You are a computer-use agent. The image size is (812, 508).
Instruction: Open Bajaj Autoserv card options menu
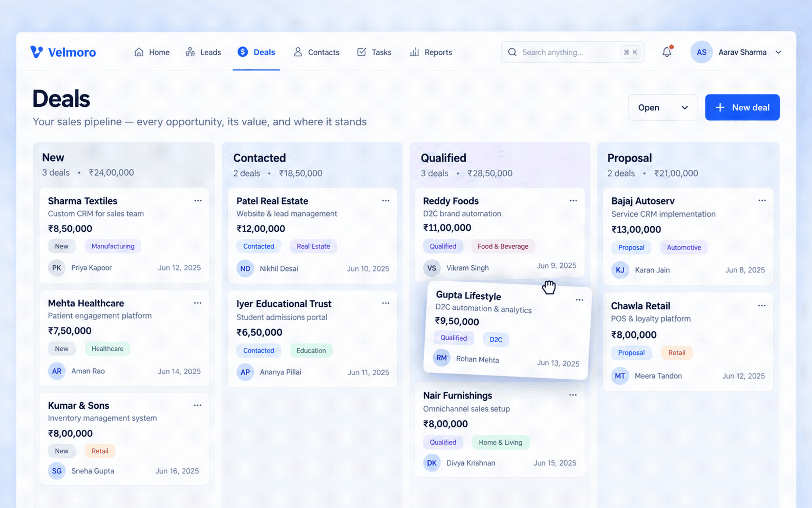pos(762,200)
